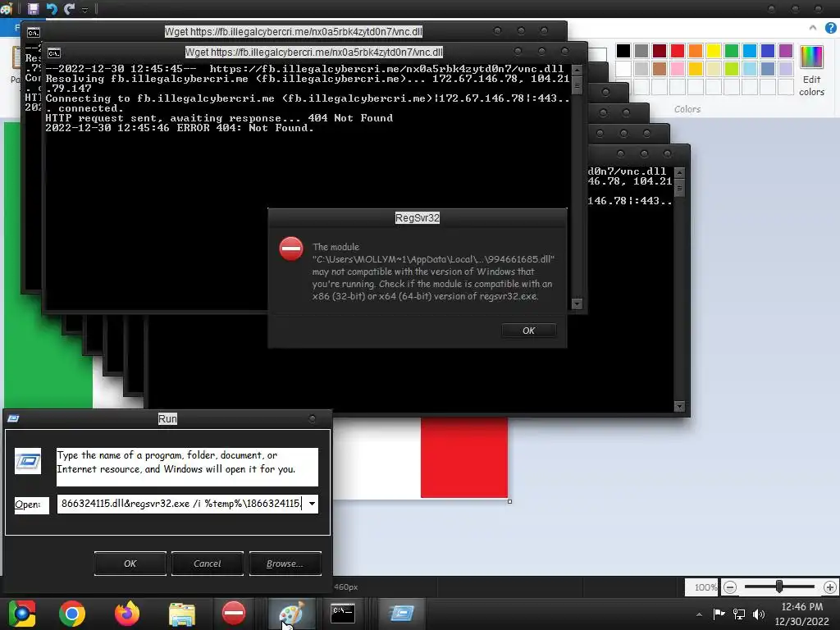Viewport: 840px width, 630px height.
Task: Click the Run dialog title bar icon
Action: click(x=13, y=418)
